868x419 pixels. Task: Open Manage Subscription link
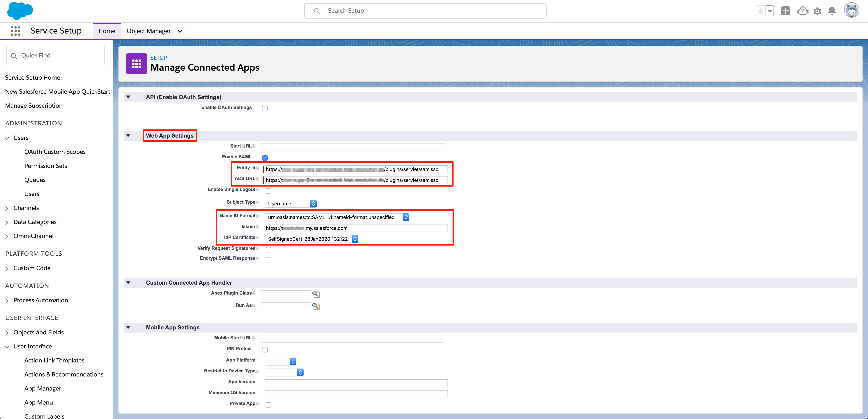coord(34,106)
